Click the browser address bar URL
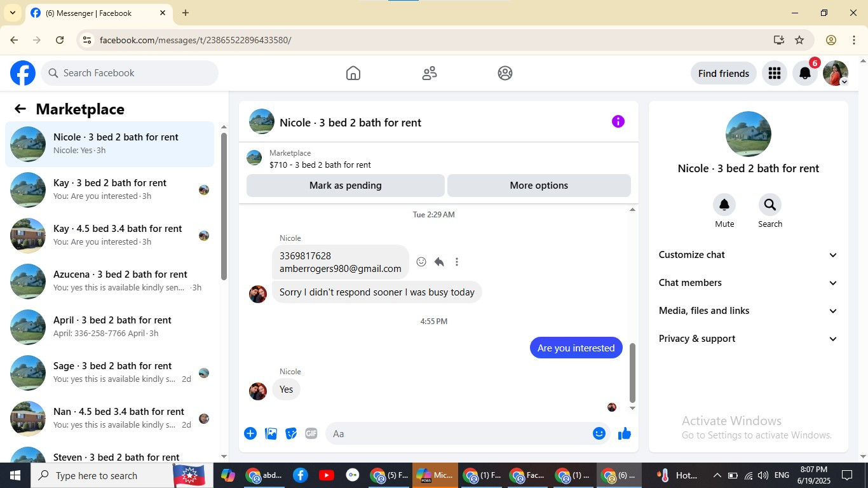This screenshot has height=488, width=868. coord(196,40)
